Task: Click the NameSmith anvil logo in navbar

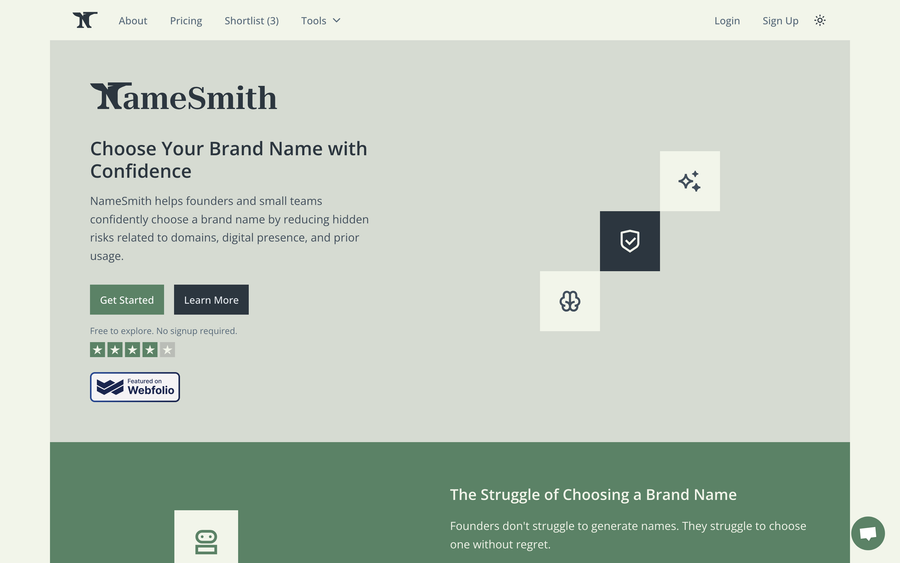Action: pyautogui.click(x=85, y=20)
